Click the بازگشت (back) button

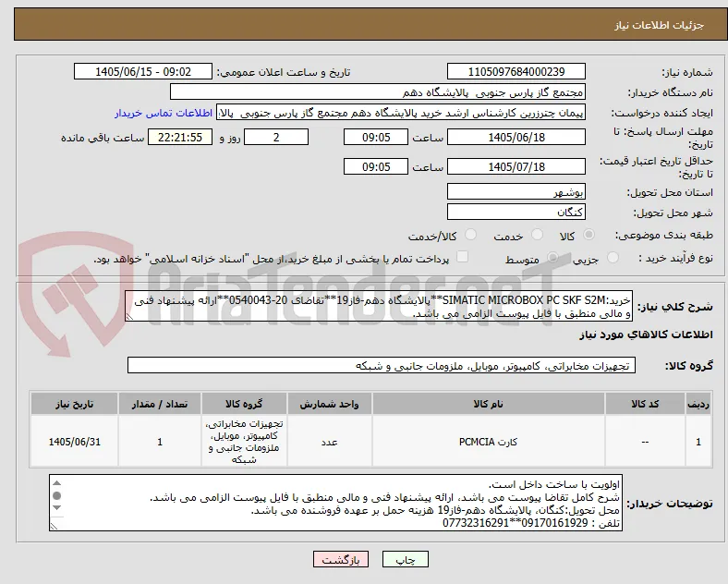click(x=341, y=559)
